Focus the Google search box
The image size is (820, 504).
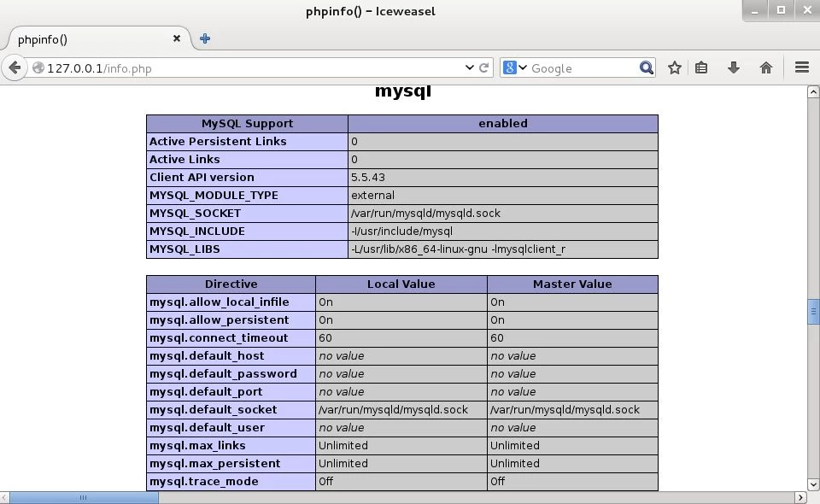(581, 68)
